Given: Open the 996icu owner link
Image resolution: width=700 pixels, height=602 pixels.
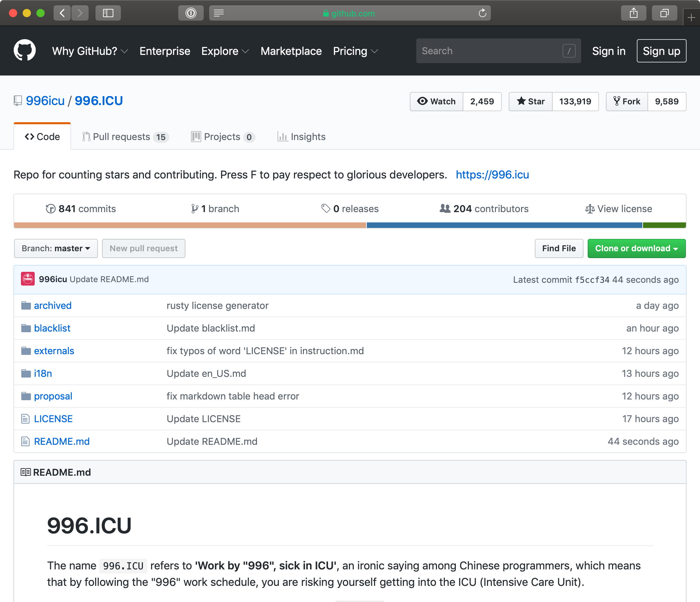Looking at the screenshot, I should pyautogui.click(x=45, y=101).
